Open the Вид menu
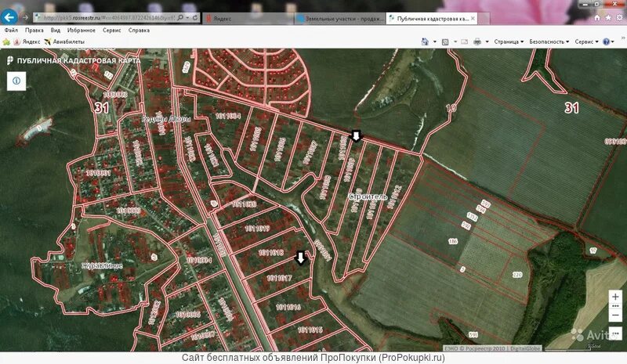Screen dimensions: 627x364 click(55, 30)
